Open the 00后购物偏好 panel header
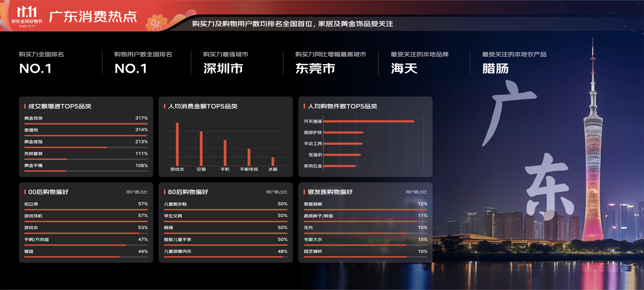This screenshot has height=290, width=644. click(48, 192)
